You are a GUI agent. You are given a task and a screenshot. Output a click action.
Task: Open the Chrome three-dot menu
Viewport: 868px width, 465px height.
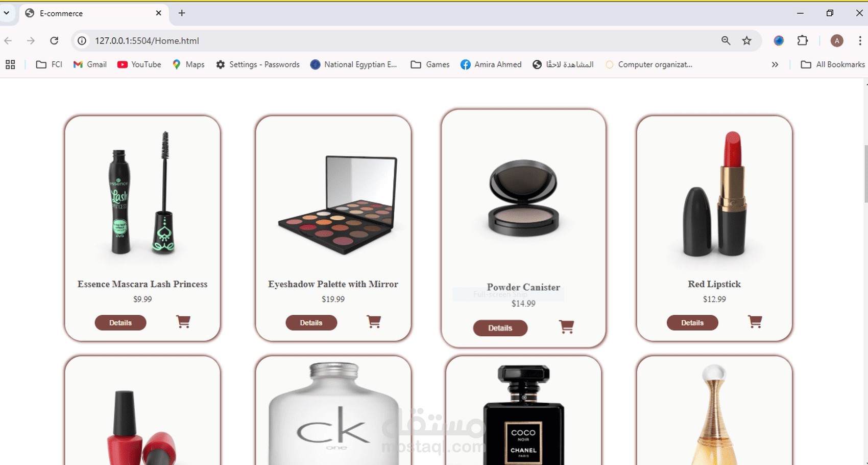coord(860,40)
